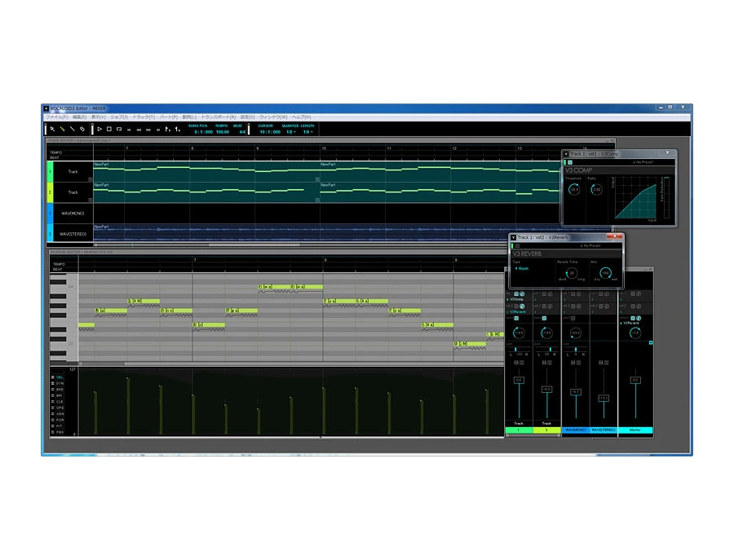Select the arrow pointer tool
Viewport: 734px width, 560px height.
[52, 129]
